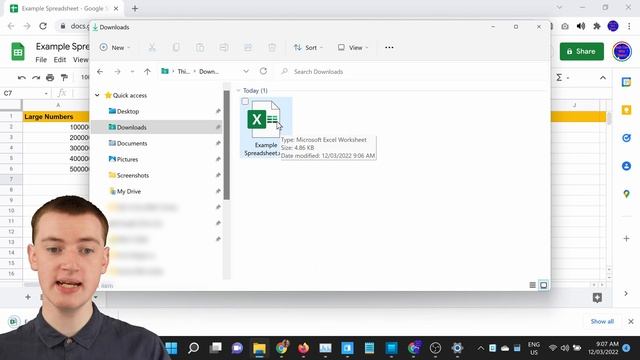Open the Explore button in Sheets
The width and height of the screenshot is (640, 360).
tap(597, 298)
